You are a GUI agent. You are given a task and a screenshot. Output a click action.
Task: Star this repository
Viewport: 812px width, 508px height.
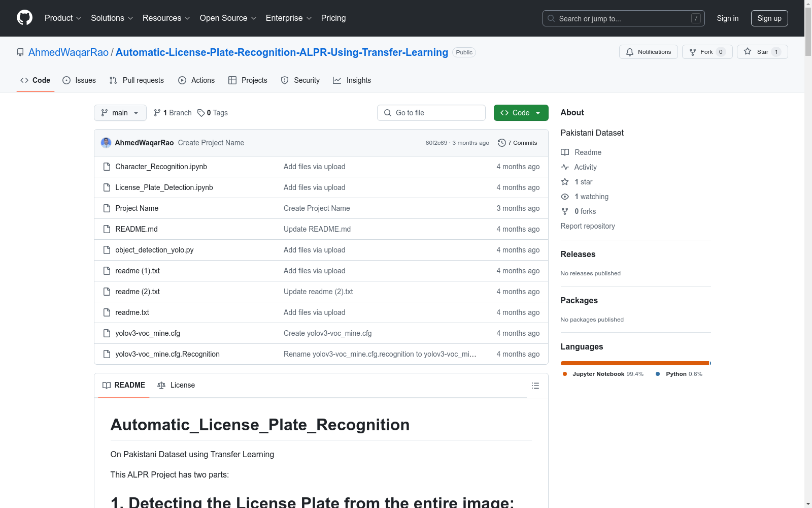coord(762,52)
